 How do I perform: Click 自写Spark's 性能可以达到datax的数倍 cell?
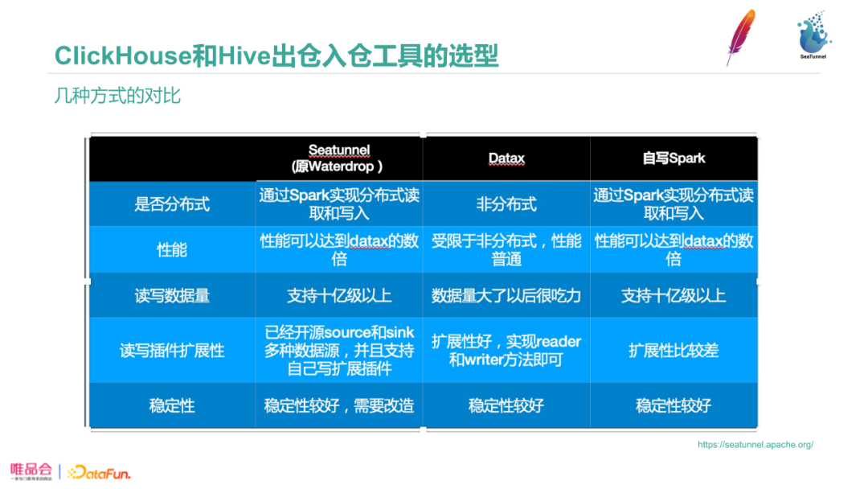click(674, 249)
